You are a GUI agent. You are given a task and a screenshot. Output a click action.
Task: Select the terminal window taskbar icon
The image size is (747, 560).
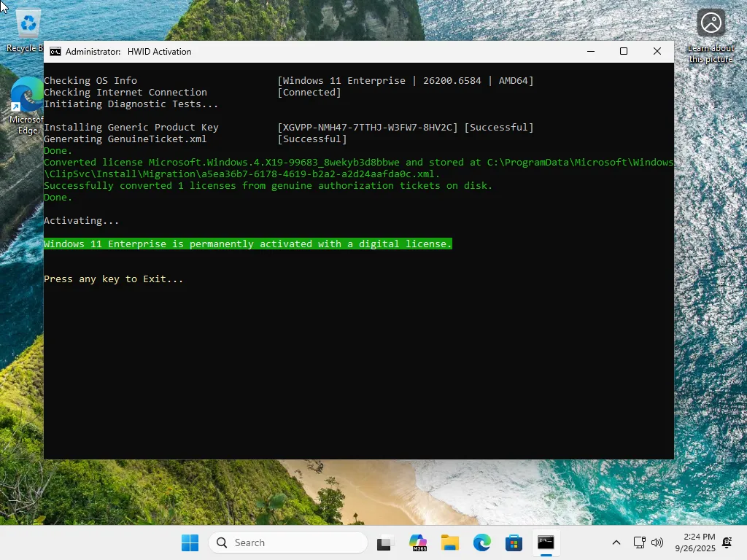(546, 542)
